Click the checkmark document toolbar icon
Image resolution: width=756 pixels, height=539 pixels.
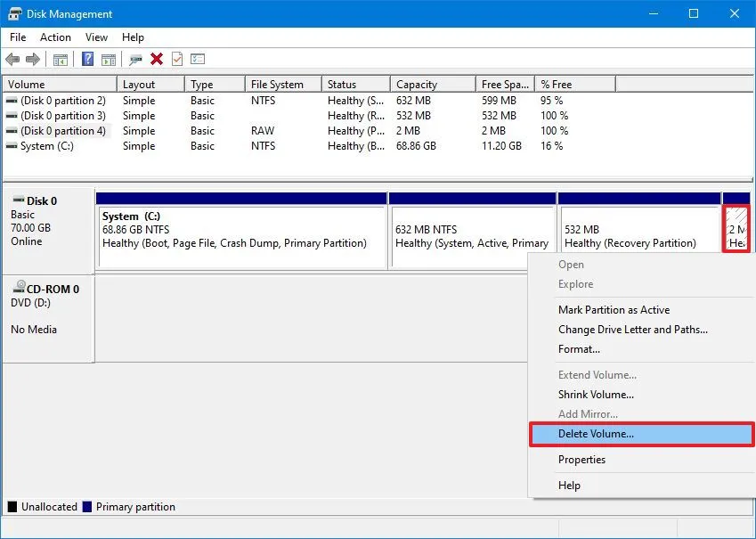coord(176,59)
